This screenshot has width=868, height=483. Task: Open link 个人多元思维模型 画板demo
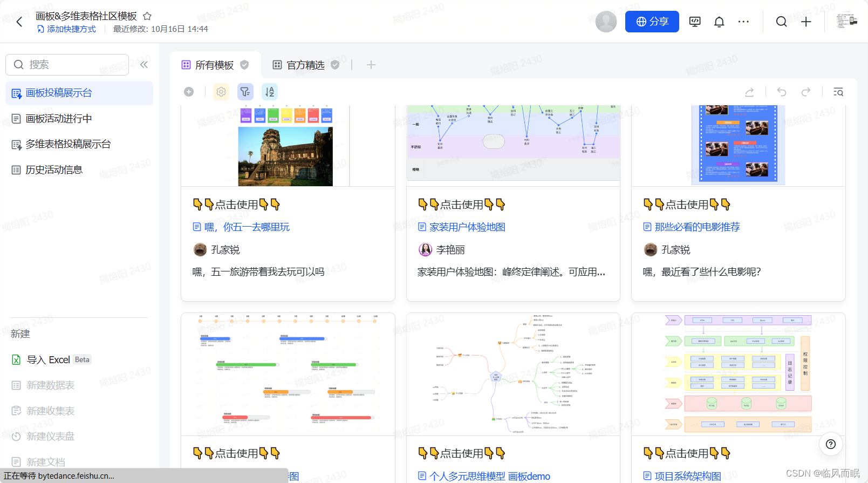[x=484, y=477]
